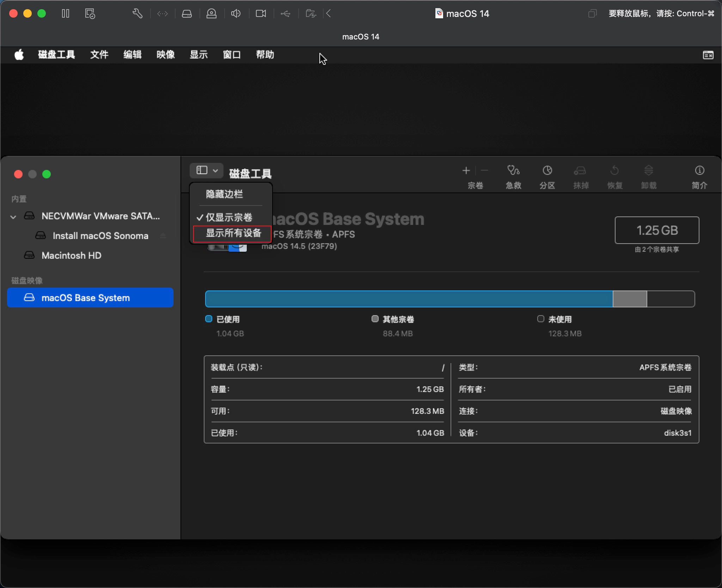Open the 文件 menu
Screen dimensions: 722x588
coord(99,55)
